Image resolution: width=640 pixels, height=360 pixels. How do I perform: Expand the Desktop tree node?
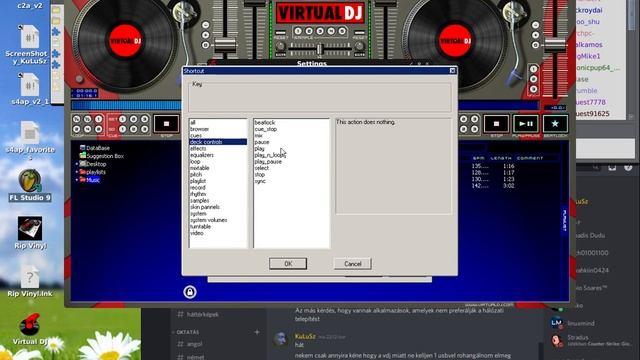[76, 164]
